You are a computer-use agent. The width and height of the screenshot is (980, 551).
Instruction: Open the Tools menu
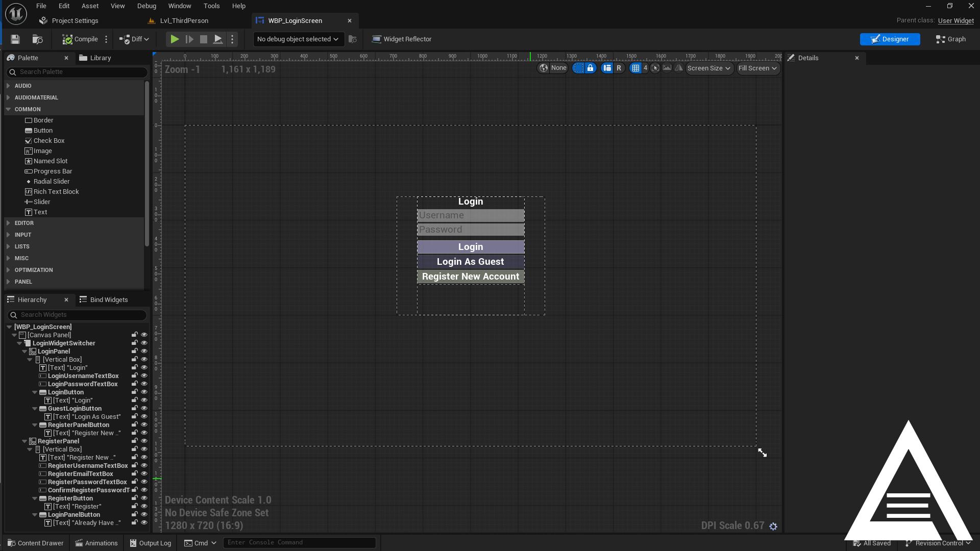211,6
